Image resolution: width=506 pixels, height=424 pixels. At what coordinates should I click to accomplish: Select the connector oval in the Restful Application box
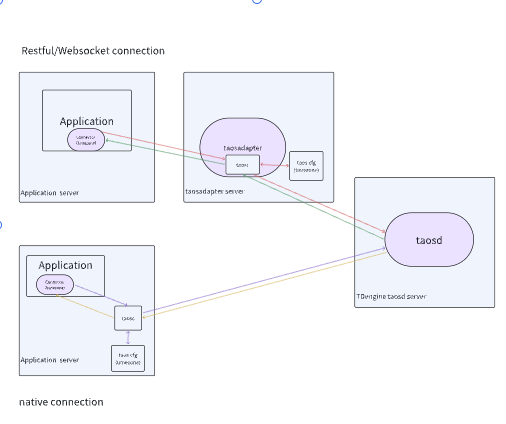86,140
